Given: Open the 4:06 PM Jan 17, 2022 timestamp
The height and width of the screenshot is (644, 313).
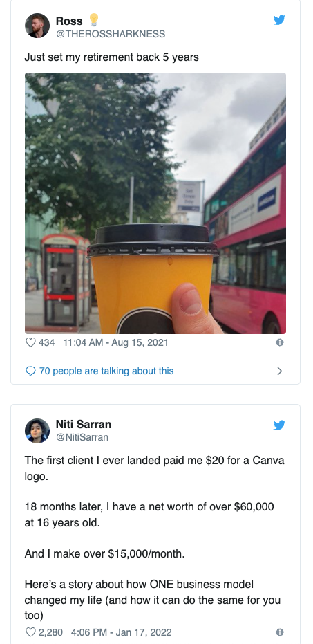Looking at the screenshot, I should (x=122, y=632).
